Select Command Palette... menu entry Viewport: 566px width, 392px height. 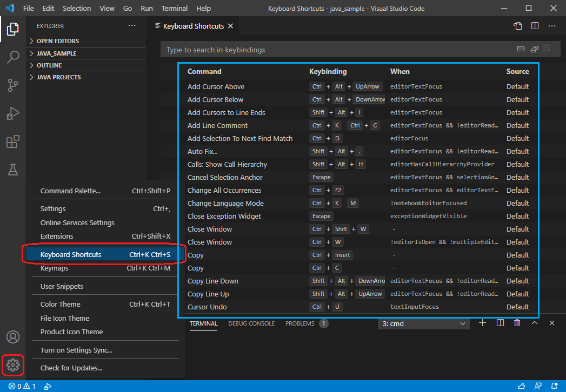(105, 191)
